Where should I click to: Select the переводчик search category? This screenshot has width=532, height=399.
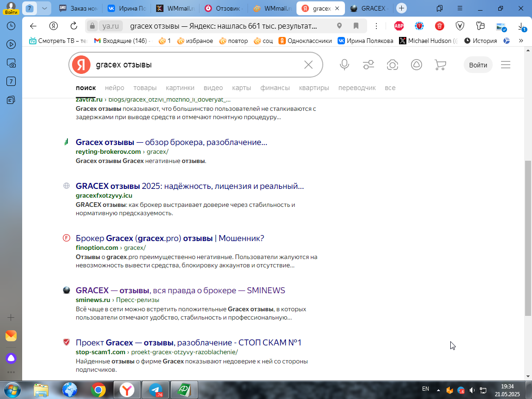click(x=357, y=88)
